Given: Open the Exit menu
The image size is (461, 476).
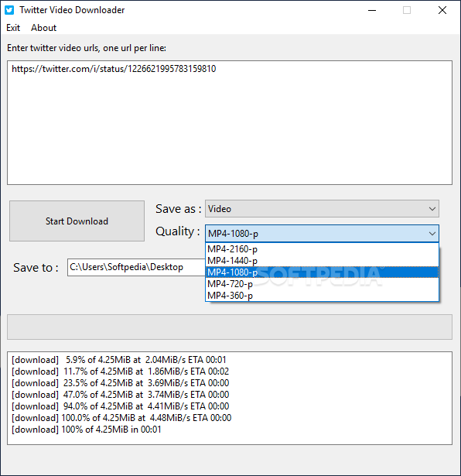Looking at the screenshot, I should (13, 28).
